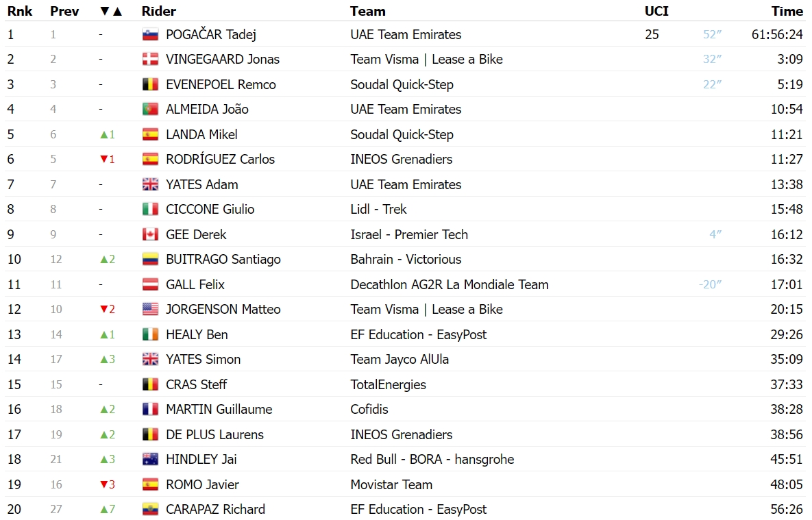This screenshot has width=812, height=520.
Task: Open RODRÍGUEZ Carlos rider profile
Action: (x=220, y=160)
